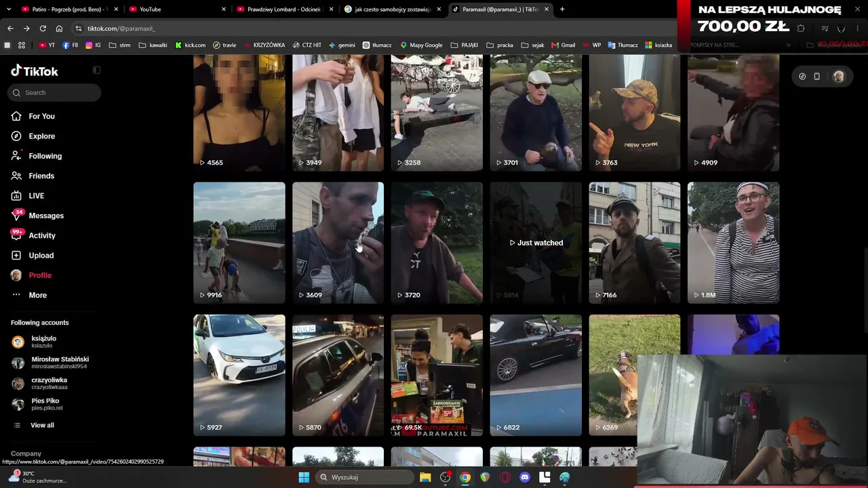The width and height of the screenshot is (868, 488).
Task: Close the Paramaxil TikTok tab
Action: [x=546, y=9]
